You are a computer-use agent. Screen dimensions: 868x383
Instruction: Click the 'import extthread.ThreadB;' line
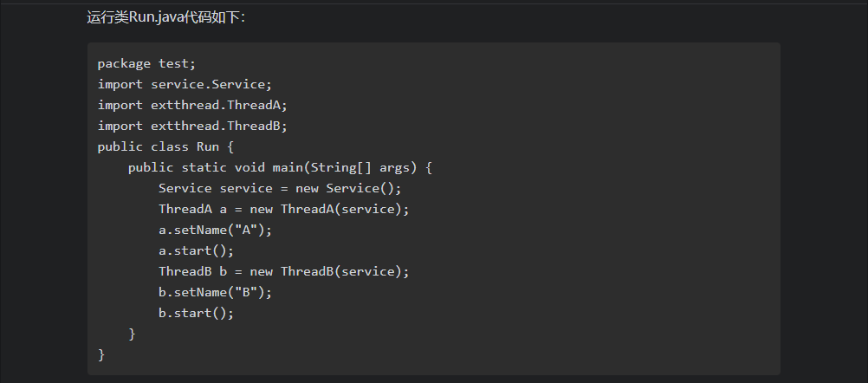(192, 127)
